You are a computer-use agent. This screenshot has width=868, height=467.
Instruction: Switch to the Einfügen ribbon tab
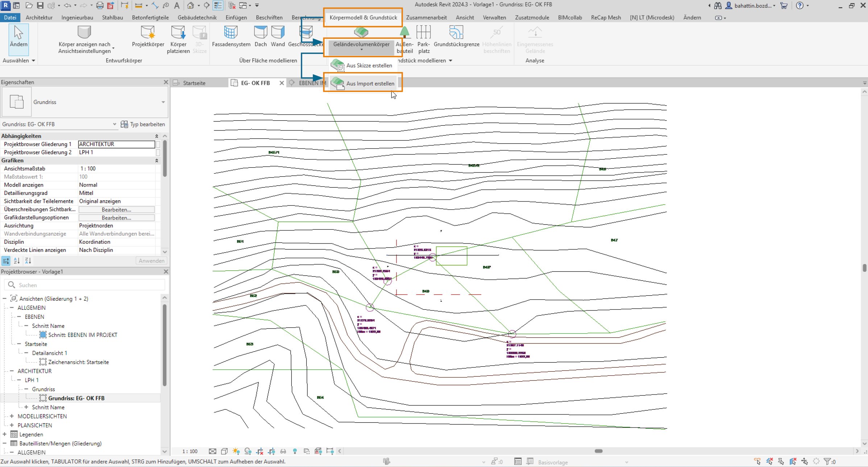(x=236, y=17)
